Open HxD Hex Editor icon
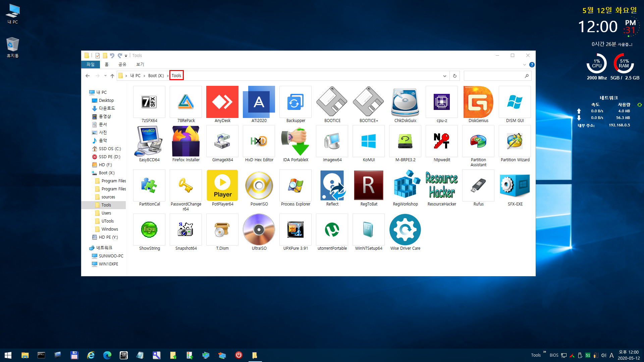This screenshot has width=644, height=362. [x=259, y=141]
